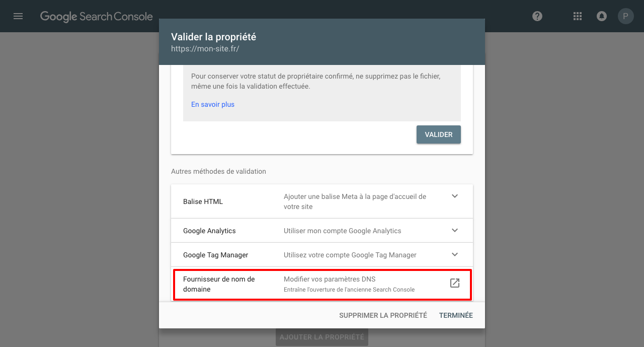Select Fournisseur de nom de domaine row
The width and height of the screenshot is (644, 347).
click(x=322, y=285)
